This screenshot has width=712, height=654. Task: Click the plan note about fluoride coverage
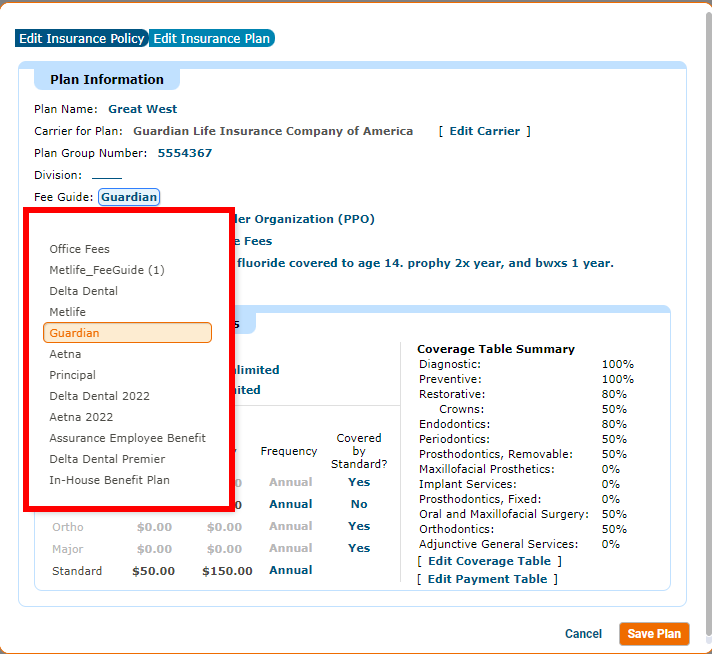pos(425,263)
